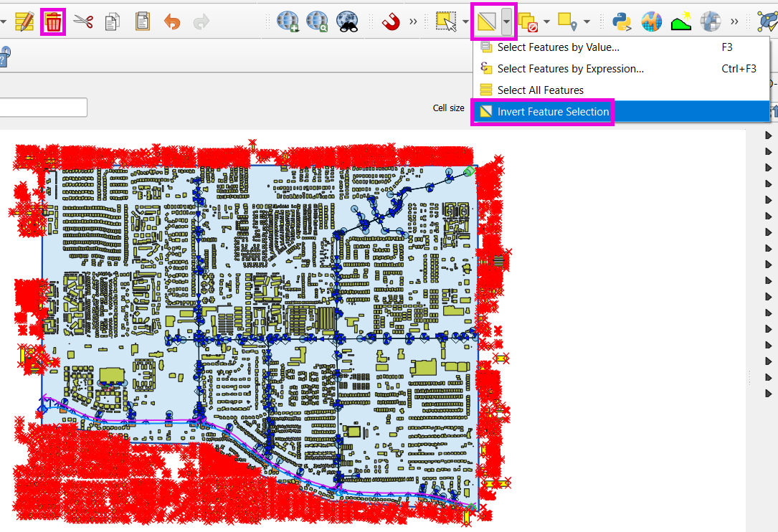778x532 pixels.
Task: Open the Python console
Action: (x=621, y=22)
